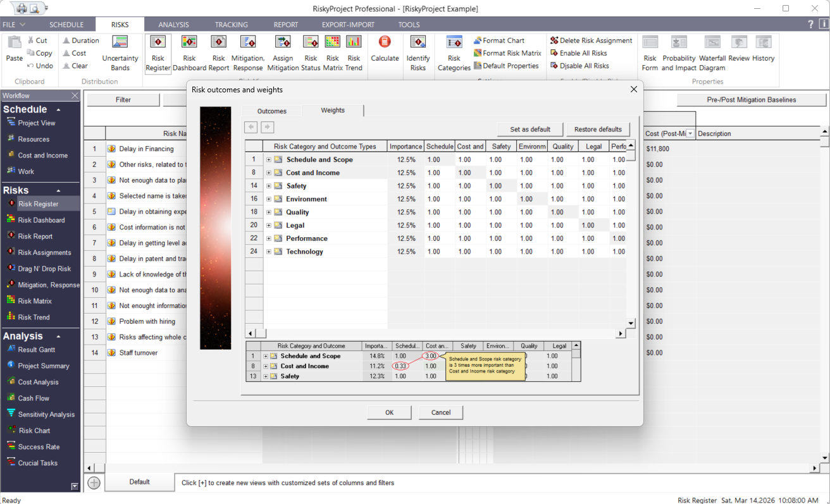
Task: Click the weights grid scroll-down arrow
Action: 630,323
